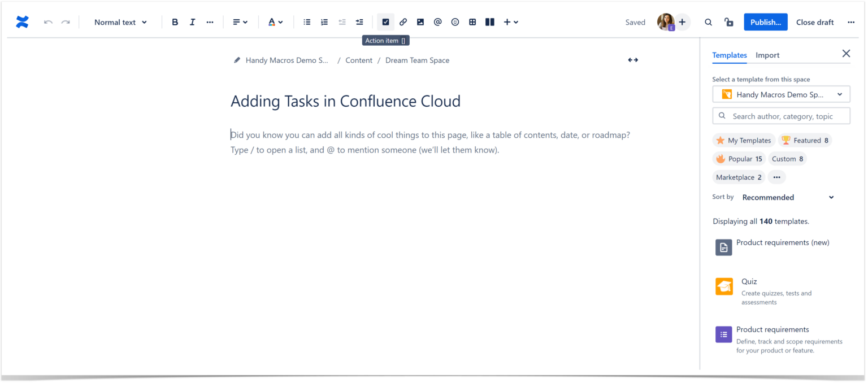Insert a table using the table icon
Screen dimensions: 868x383
[472, 21]
